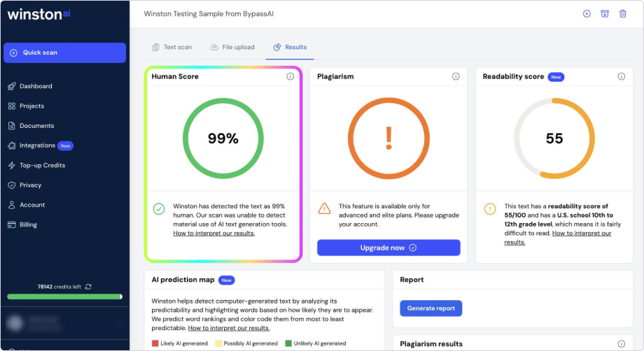
Task: Click Human Score 'How to interpret our results' link
Action: 214,234
